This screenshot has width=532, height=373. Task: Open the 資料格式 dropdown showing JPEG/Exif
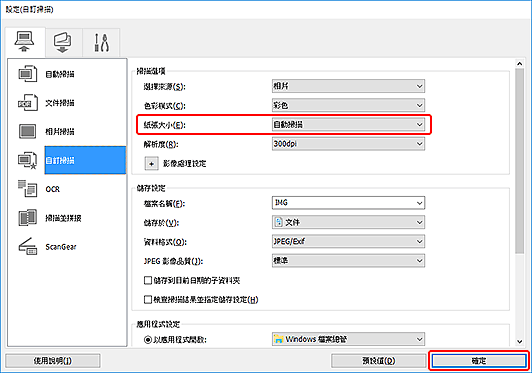[348, 241]
